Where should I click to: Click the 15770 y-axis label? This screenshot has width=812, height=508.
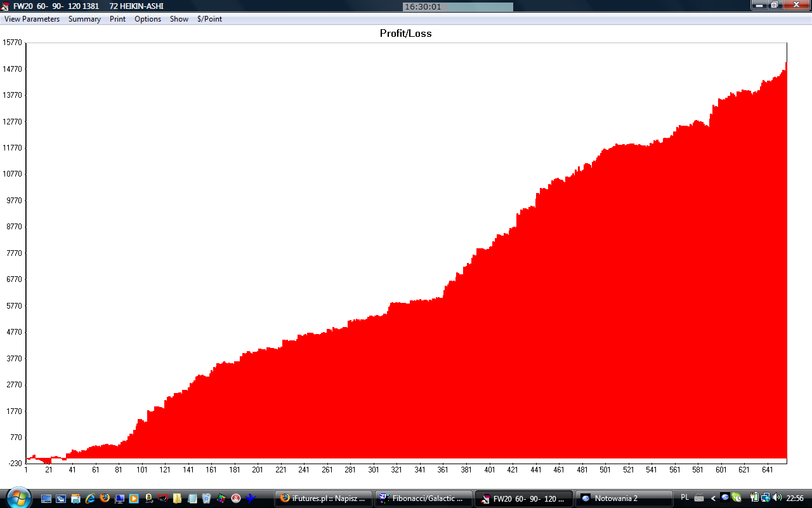[x=13, y=43]
